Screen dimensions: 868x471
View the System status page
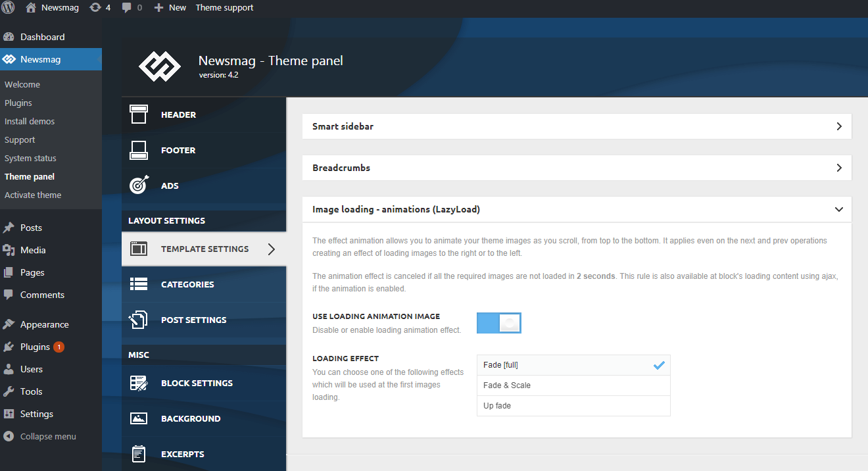click(x=30, y=158)
